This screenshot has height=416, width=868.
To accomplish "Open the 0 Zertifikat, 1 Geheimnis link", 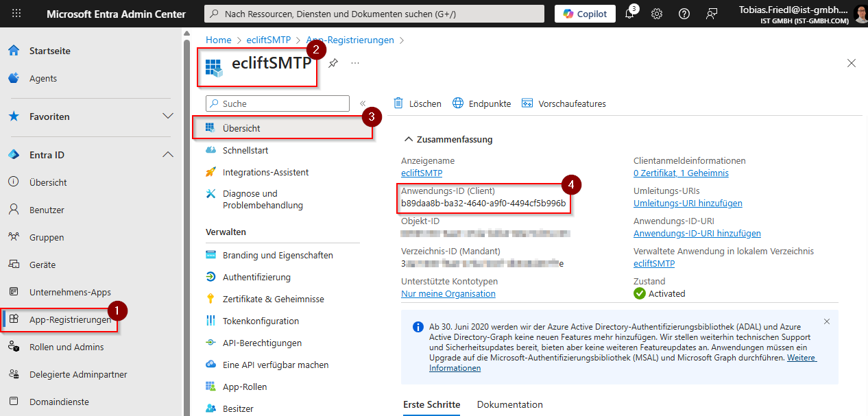I will point(681,173).
